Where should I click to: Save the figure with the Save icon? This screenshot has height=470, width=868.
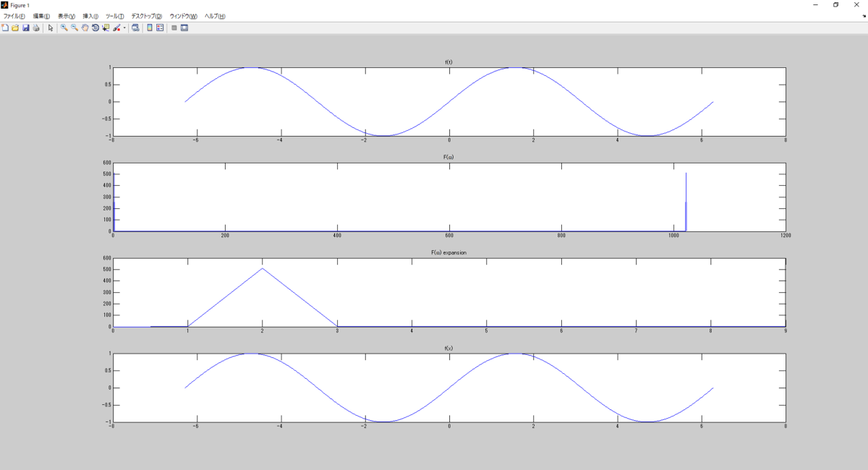point(26,30)
